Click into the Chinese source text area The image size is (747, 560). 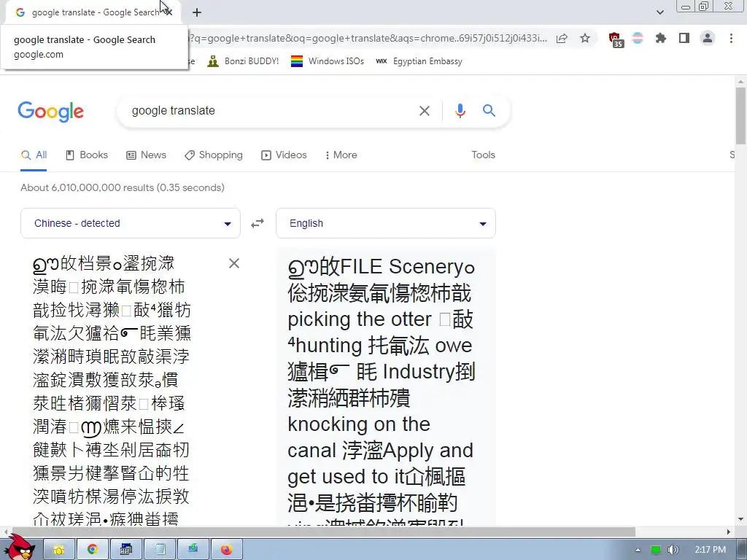(x=112, y=389)
